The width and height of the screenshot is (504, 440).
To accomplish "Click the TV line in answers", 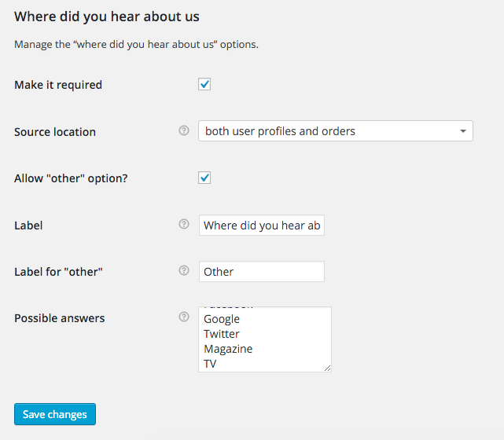I will tap(210, 364).
